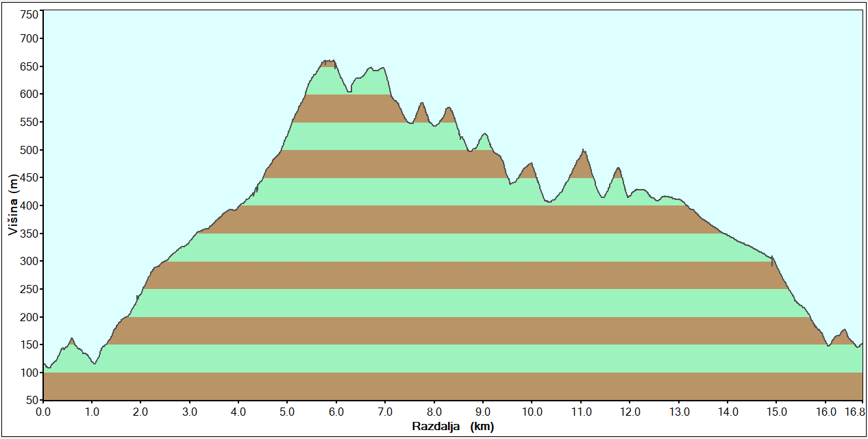Click the bottom brown band between 50 and 100 m
The image size is (868, 439).
[452, 386]
